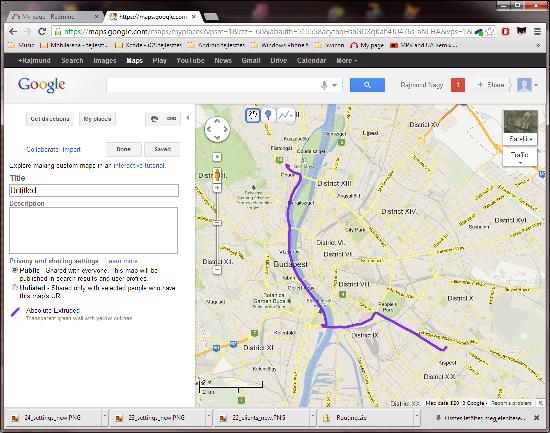Open the Learn more privacy link
This screenshot has width=550, height=433.
tap(121, 261)
